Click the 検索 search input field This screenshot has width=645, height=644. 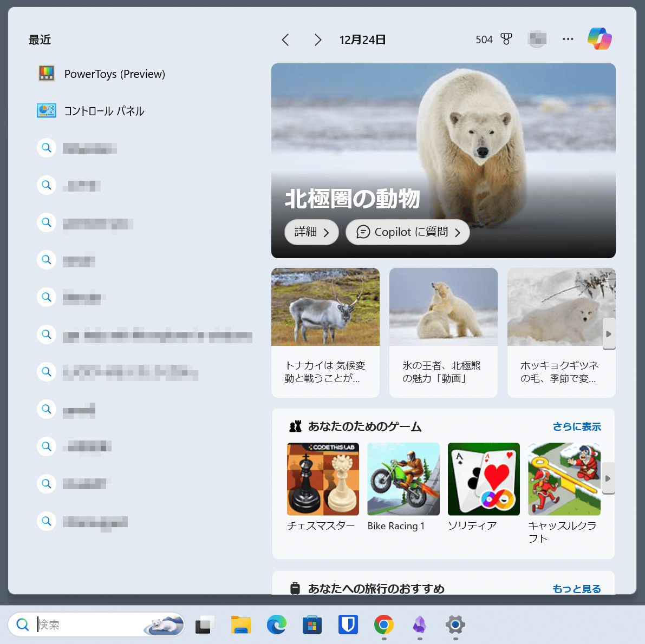coord(87,625)
